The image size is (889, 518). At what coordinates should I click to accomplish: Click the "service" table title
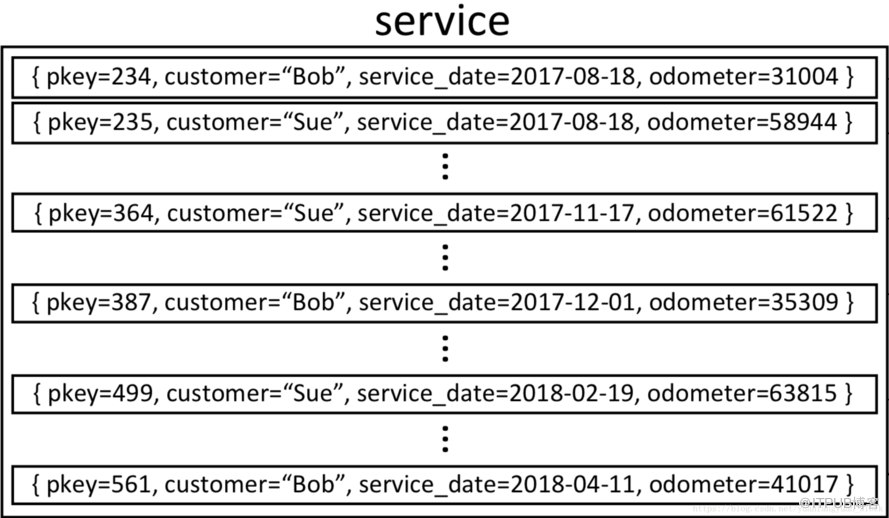coord(442,22)
